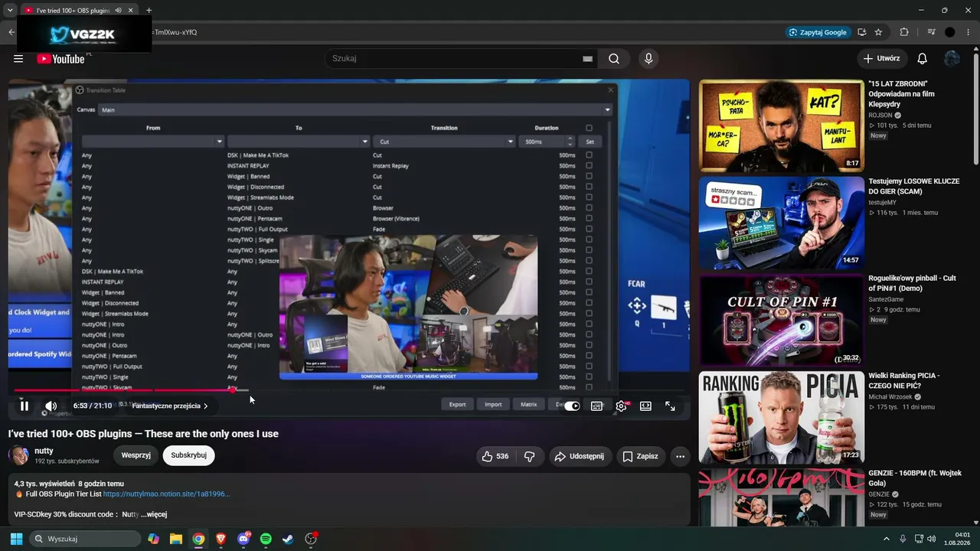Save the video with 'Zapisz'
The width and height of the screenshot is (980, 551).
point(640,456)
